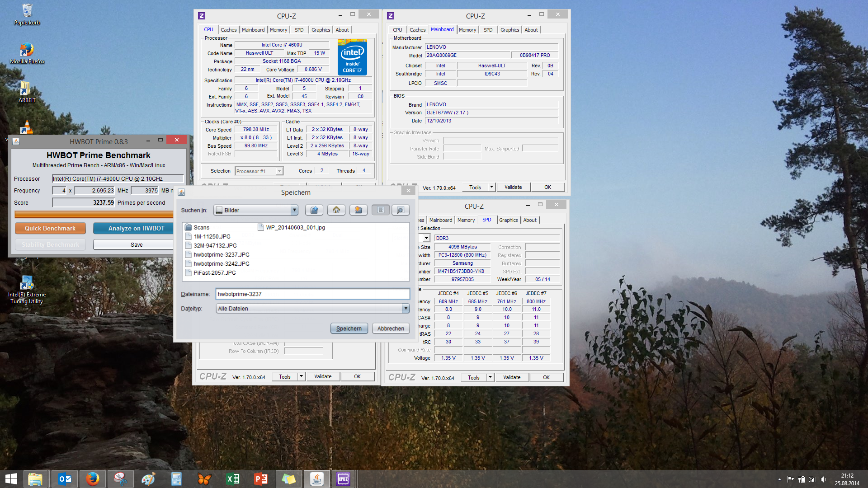Go to the home folder in Speichern dialog
The image size is (868, 488).
pyautogui.click(x=336, y=210)
